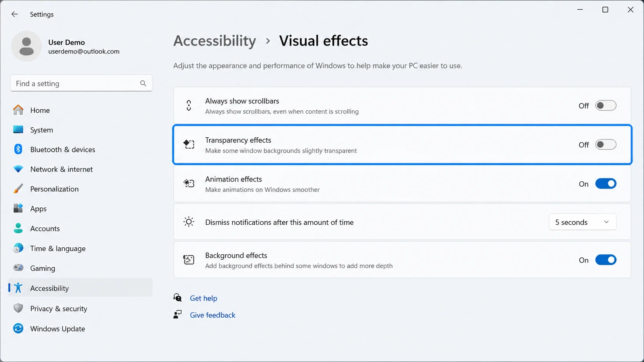Open Personalization settings
Viewport: 644px width, 362px height.
[x=80, y=189]
